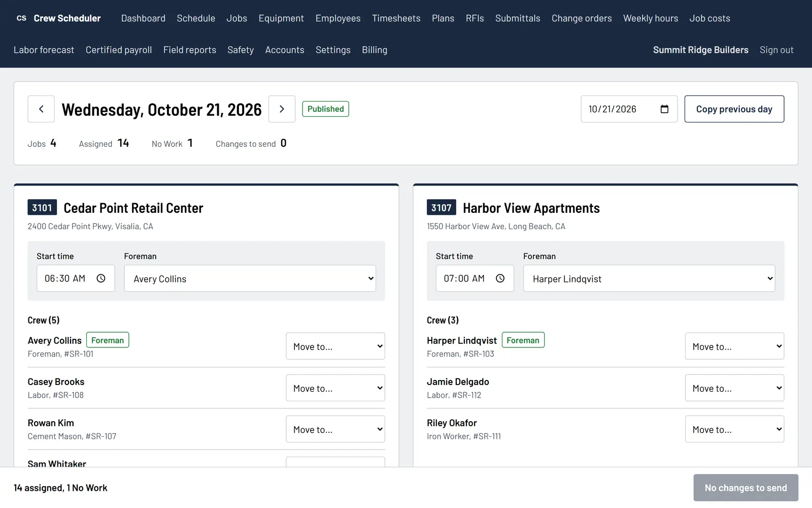Image resolution: width=812 pixels, height=508 pixels.
Task: Click the Sign out link
Action: click(776, 50)
